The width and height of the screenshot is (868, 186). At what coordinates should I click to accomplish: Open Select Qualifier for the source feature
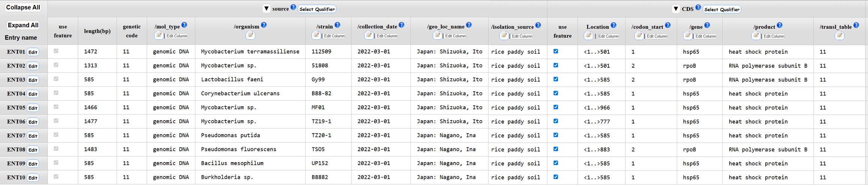(x=317, y=9)
